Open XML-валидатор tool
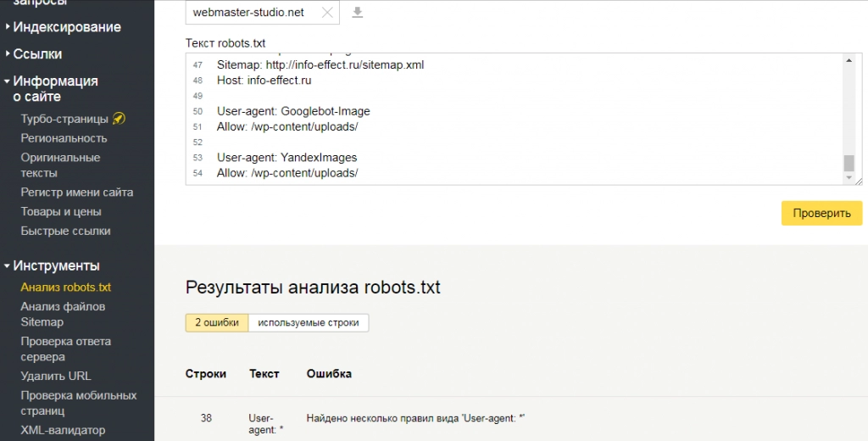Image resolution: width=868 pixels, height=441 pixels. point(63,430)
